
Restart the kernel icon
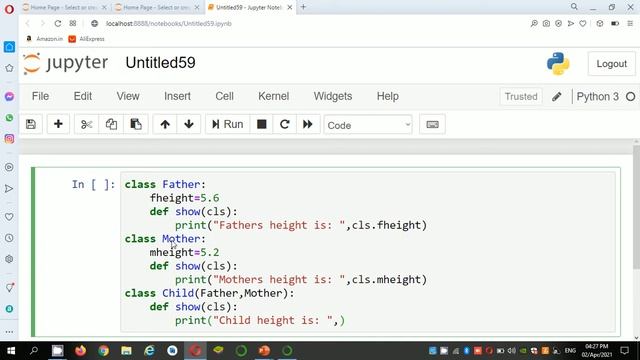pyautogui.click(x=284, y=124)
